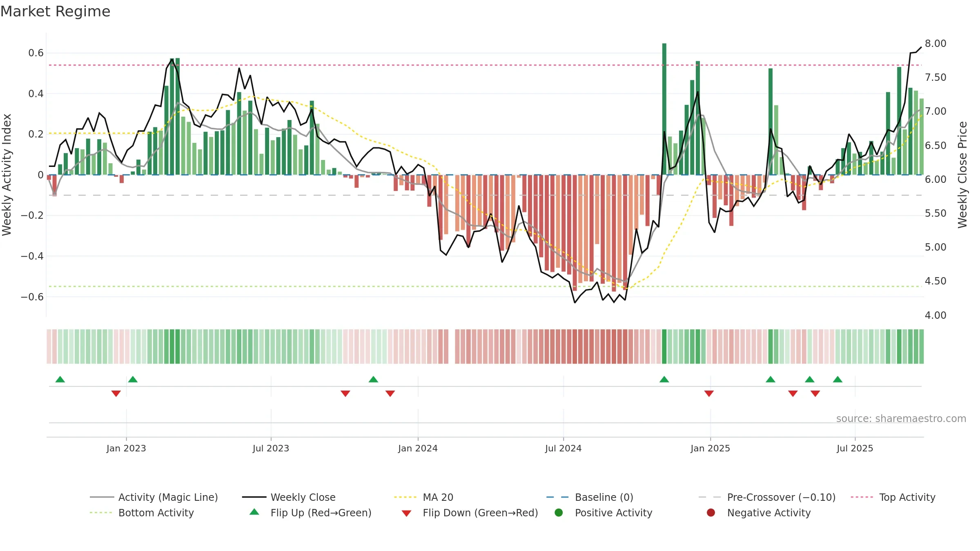Image resolution: width=980 pixels, height=551 pixels.
Task: Click the Jul 2025 axis label
Action: point(855,448)
